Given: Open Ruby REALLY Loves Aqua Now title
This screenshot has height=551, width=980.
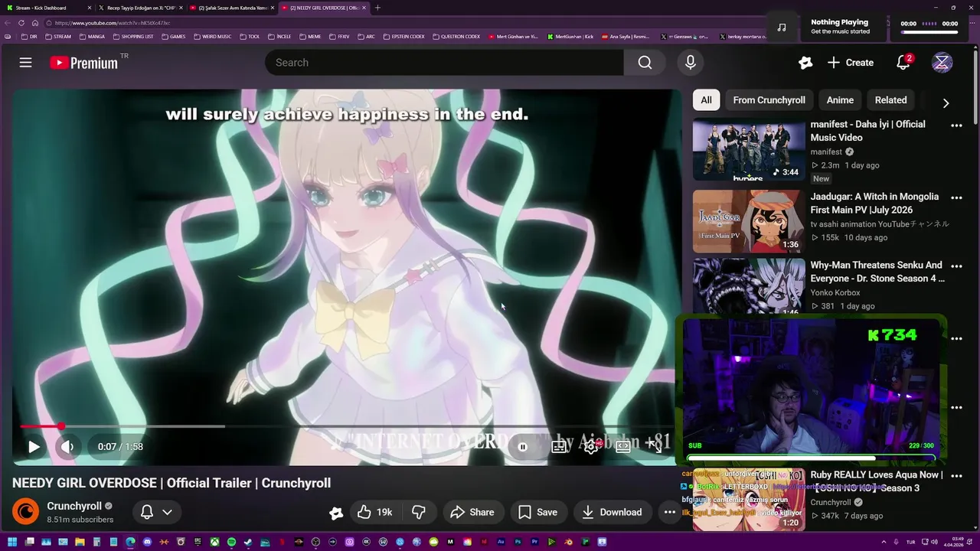Looking at the screenshot, I should click(877, 481).
